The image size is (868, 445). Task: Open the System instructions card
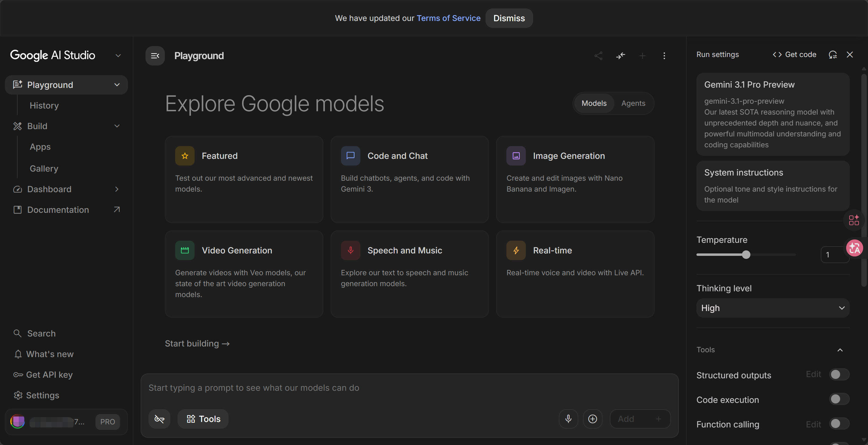point(773,186)
